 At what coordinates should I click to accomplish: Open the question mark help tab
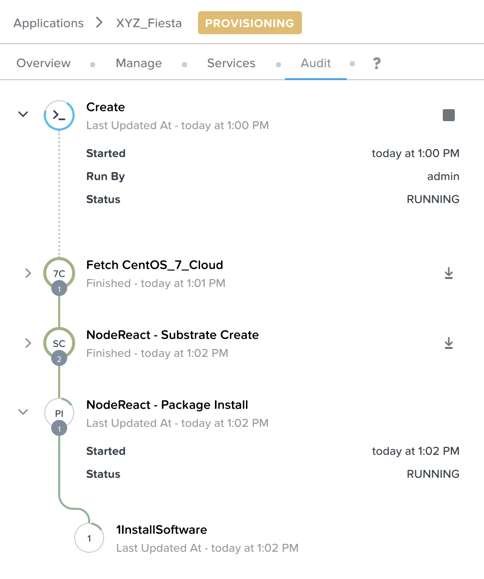click(x=376, y=64)
